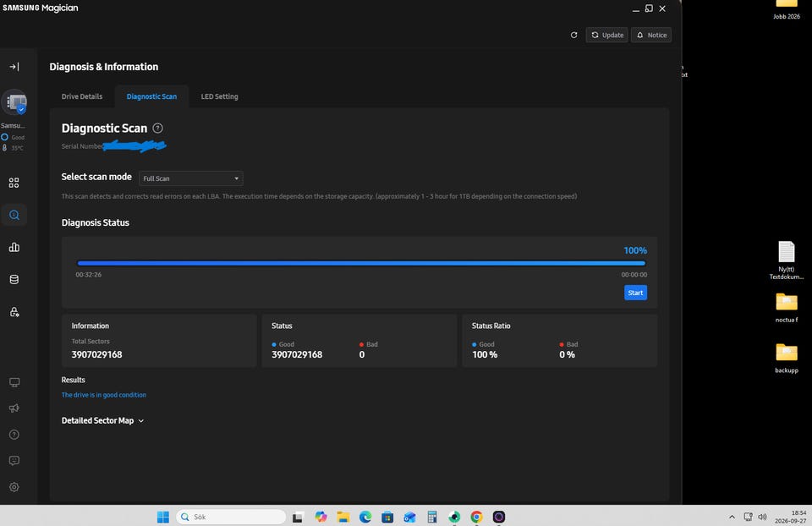Click the taskbar clock showing 18:54
This screenshot has width=812, height=526.
(x=790, y=517)
